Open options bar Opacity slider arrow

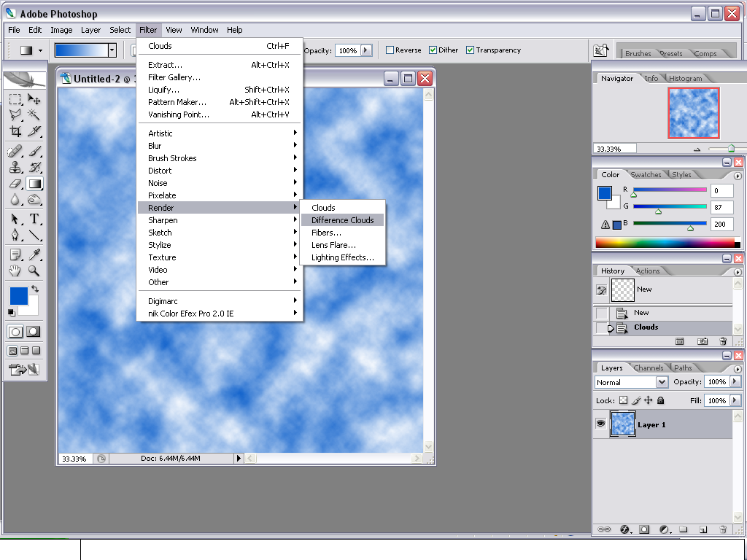pyautogui.click(x=366, y=50)
